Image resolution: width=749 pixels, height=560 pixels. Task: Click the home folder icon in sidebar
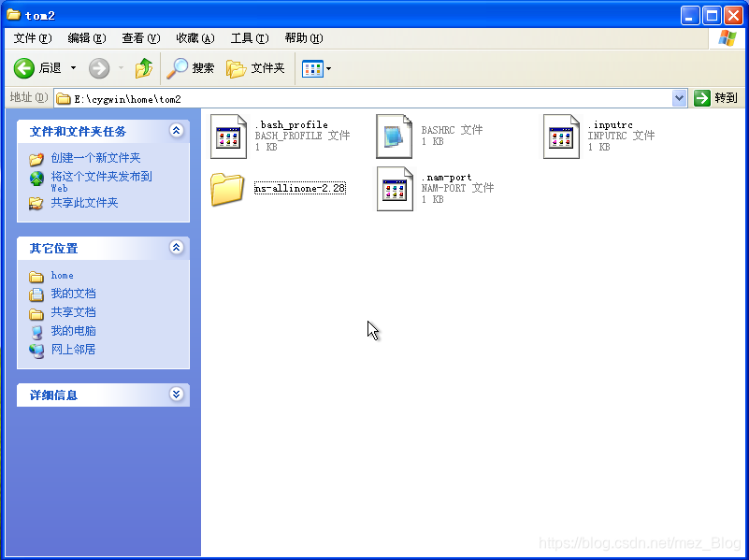pos(36,277)
